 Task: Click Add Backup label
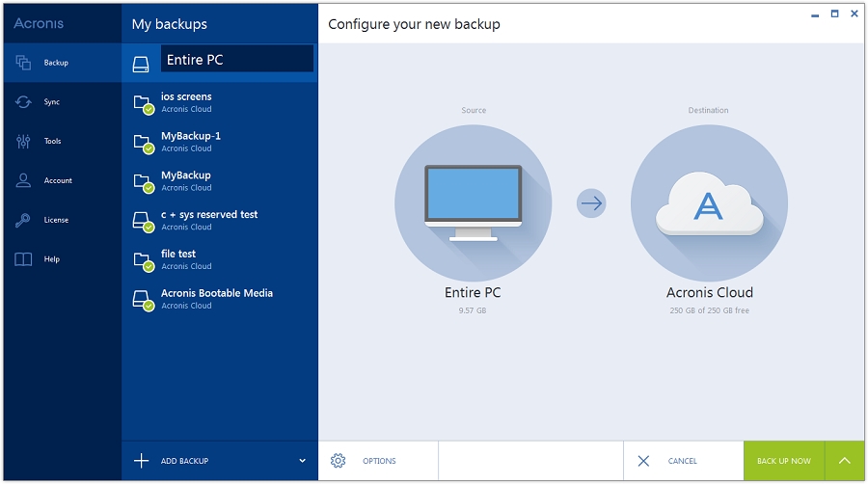(184, 461)
